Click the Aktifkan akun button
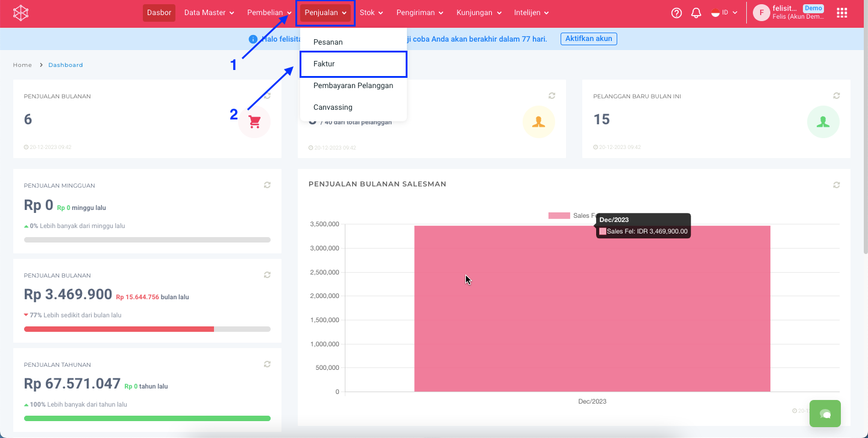868x438 pixels. tap(588, 39)
